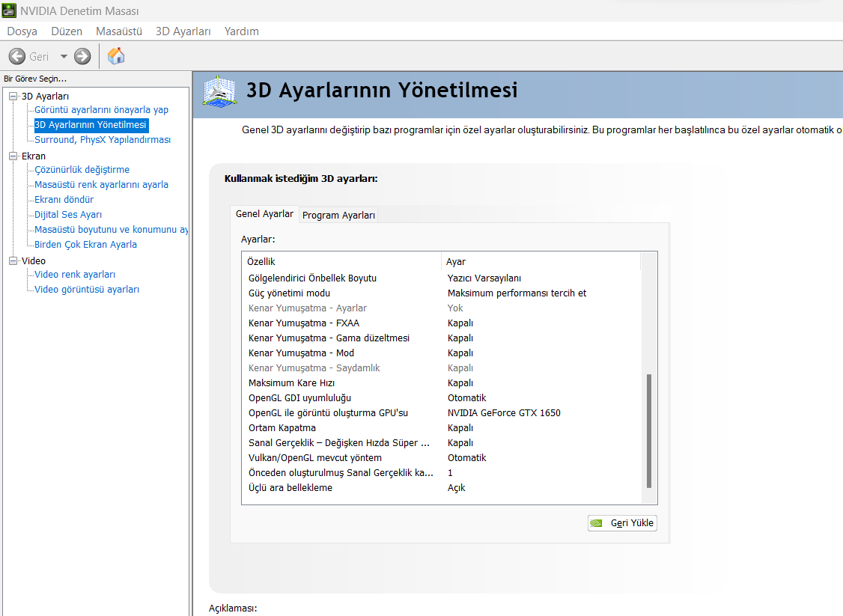Select OpenGL GDI uyumluluğu row

coord(442,397)
